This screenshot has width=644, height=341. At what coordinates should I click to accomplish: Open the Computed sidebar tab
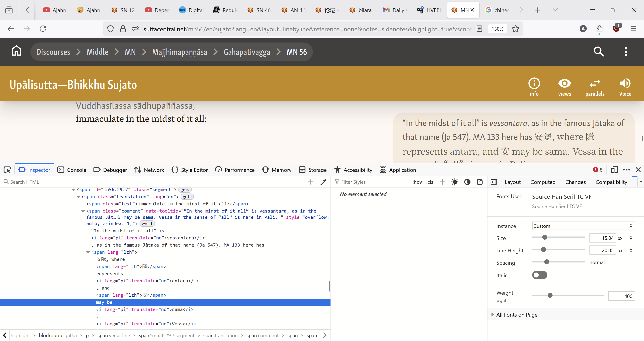click(543, 182)
